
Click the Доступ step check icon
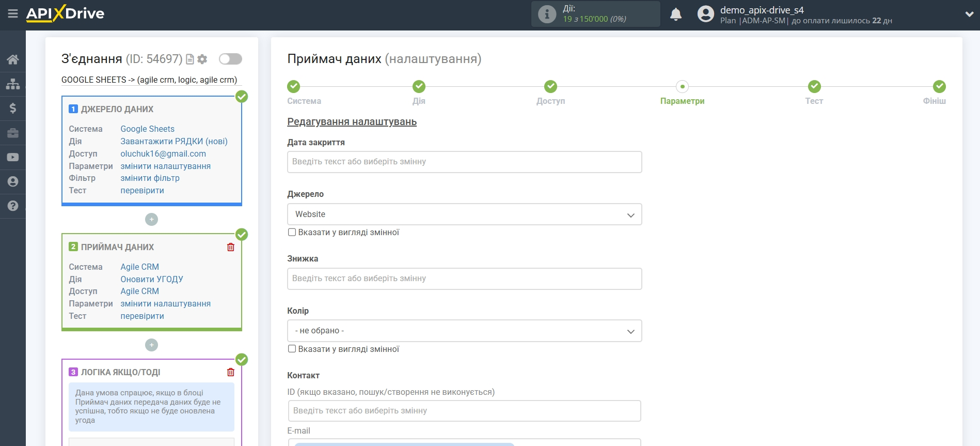coord(551,86)
